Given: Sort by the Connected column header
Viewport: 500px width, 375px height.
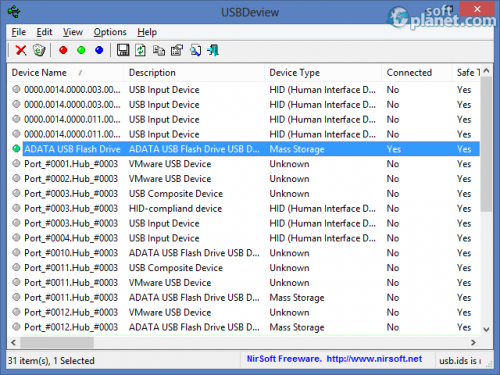Looking at the screenshot, I should pyautogui.click(x=417, y=73).
